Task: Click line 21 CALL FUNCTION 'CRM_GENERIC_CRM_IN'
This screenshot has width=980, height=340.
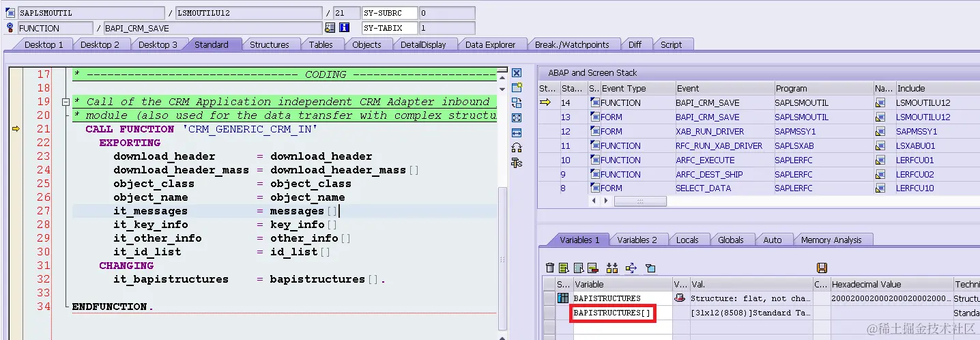Action: point(202,129)
